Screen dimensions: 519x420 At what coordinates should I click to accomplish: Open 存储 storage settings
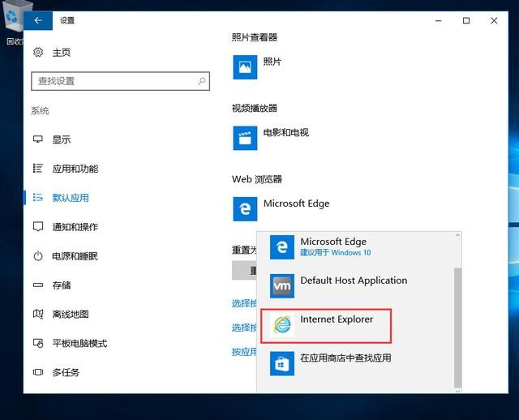pos(62,285)
